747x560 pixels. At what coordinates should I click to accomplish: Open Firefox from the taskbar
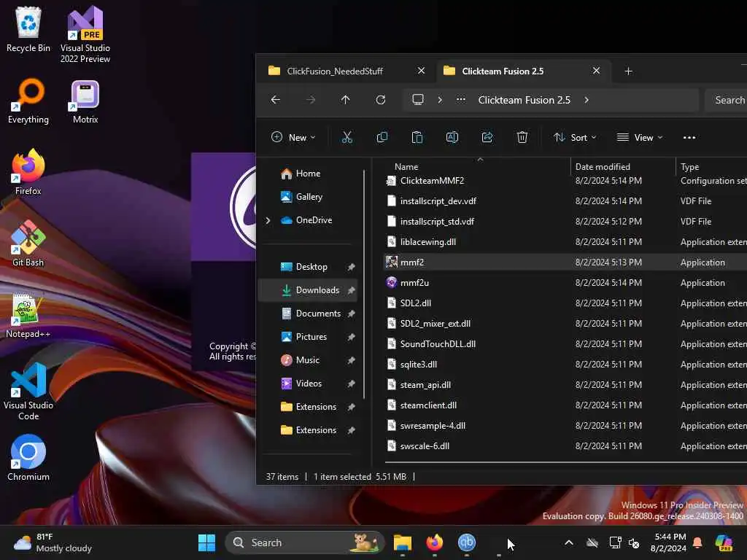coord(435,542)
